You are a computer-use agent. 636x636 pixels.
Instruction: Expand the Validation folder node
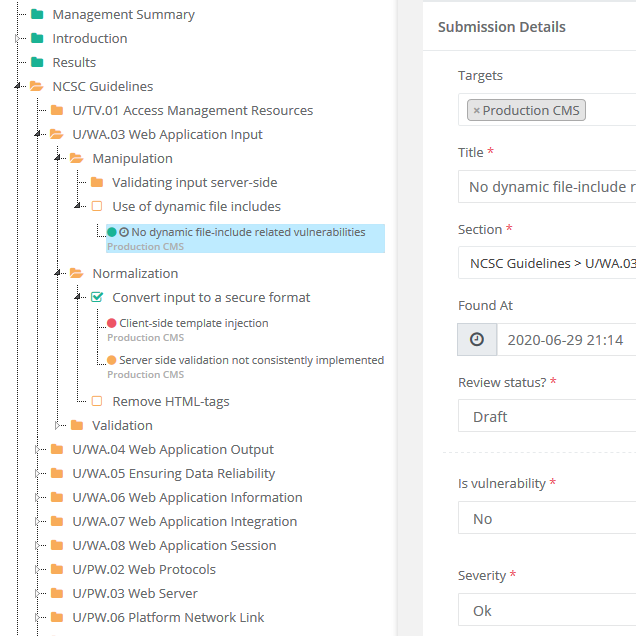[x=57, y=425]
